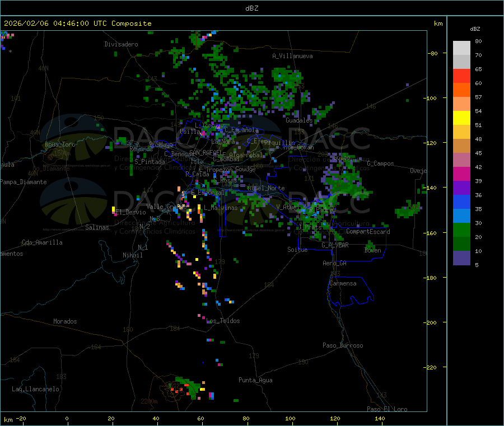Viewport: 504px width, 426px height.
Task: Click the '0' tick on the bottom horizontal axis
Action: (67, 418)
